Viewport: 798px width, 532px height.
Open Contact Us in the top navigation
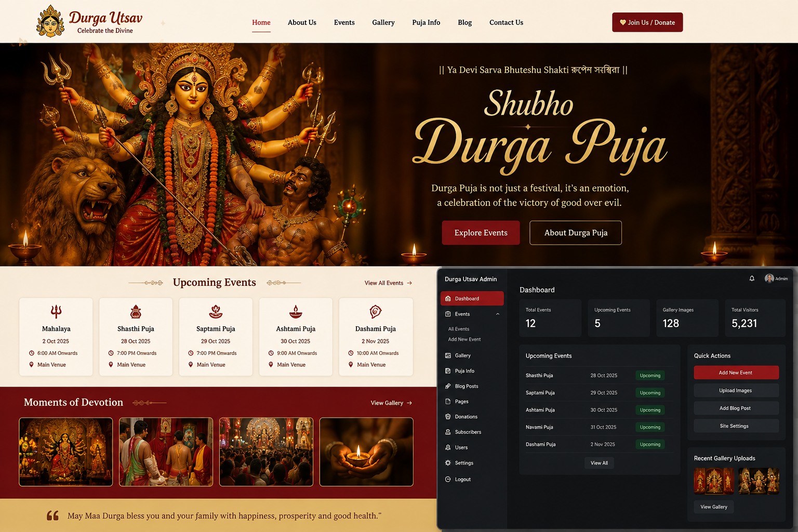[506, 22]
